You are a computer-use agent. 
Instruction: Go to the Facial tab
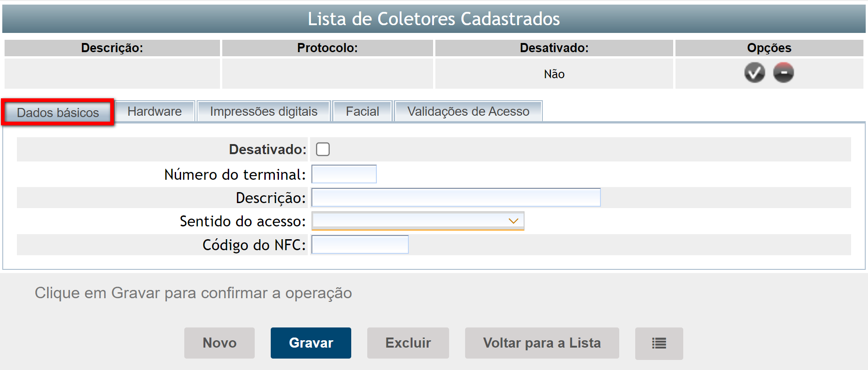click(362, 112)
